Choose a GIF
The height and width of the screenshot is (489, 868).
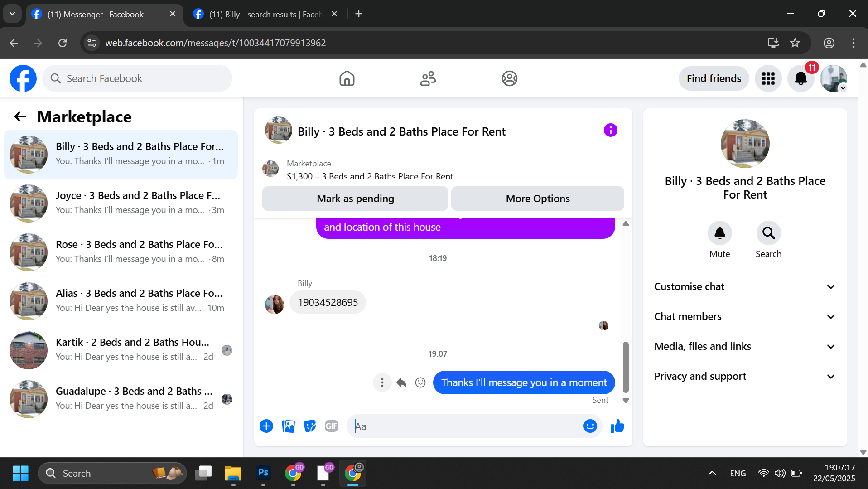(x=332, y=426)
